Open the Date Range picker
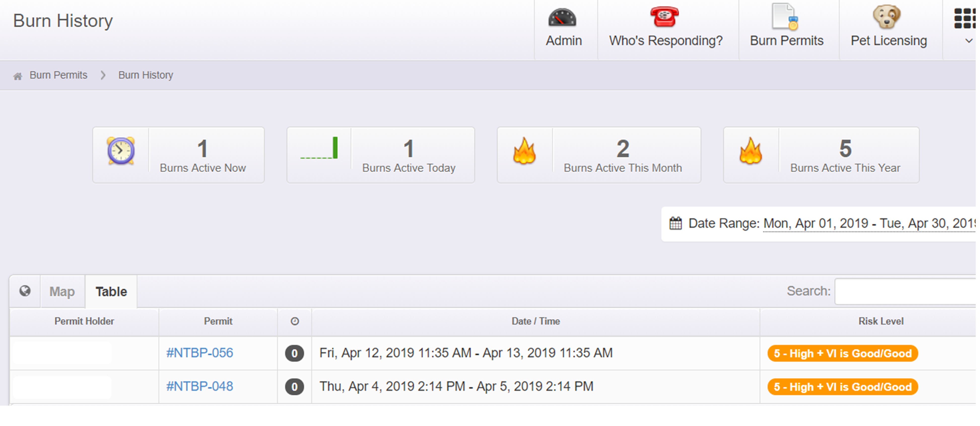This screenshot has width=980, height=426. pyautogui.click(x=869, y=224)
